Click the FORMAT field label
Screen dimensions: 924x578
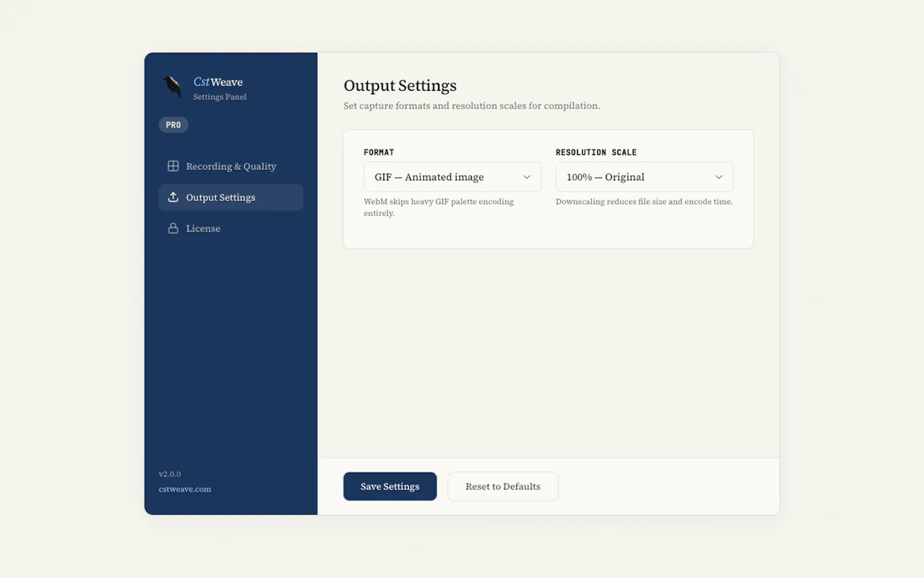(379, 152)
